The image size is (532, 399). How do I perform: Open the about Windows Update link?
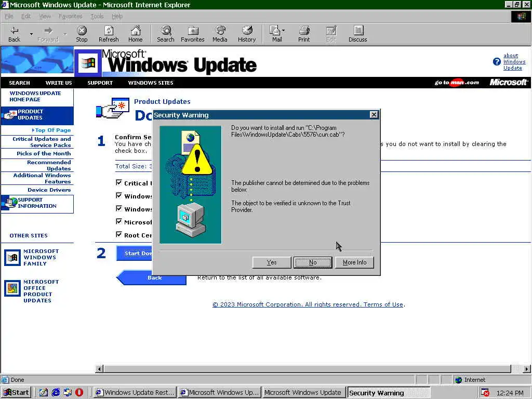[514, 62]
